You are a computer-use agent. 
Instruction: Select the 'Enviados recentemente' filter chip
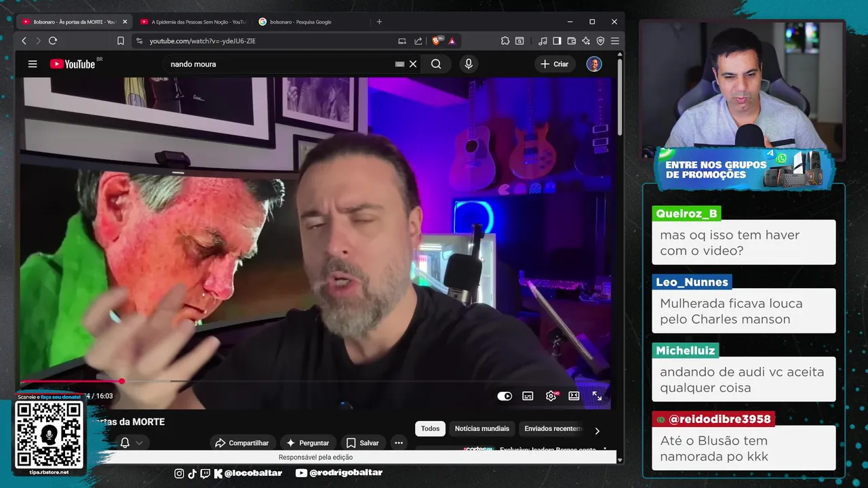553,428
